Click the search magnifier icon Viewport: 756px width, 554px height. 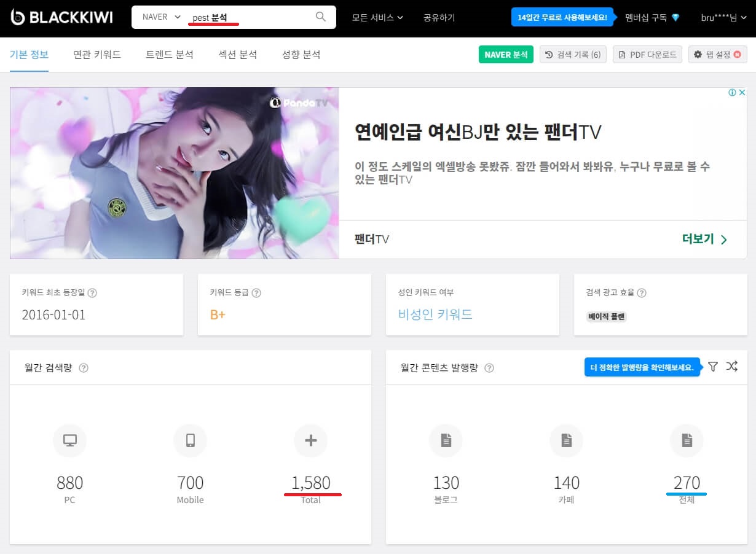pos(320,17)
